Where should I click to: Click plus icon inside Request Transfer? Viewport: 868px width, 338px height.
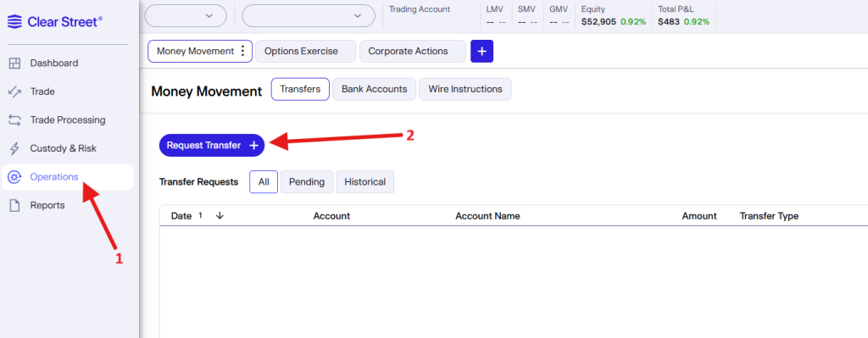[253, 146]
